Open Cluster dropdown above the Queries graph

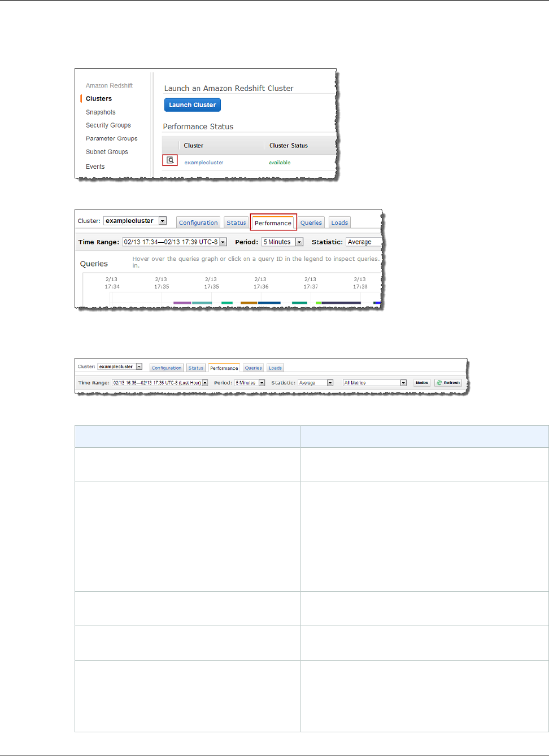135,221
